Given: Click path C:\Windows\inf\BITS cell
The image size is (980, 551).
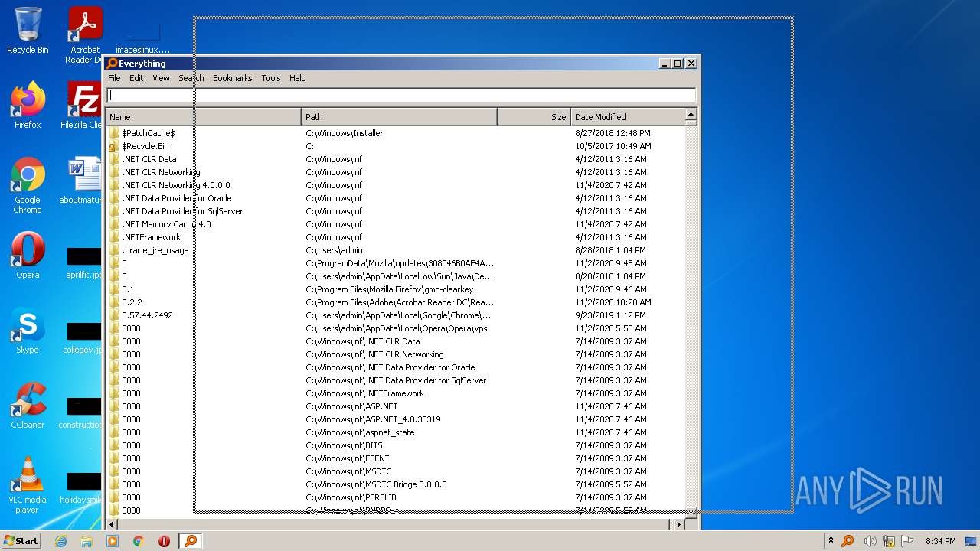Looking at the screenshot, I should 344,445.
